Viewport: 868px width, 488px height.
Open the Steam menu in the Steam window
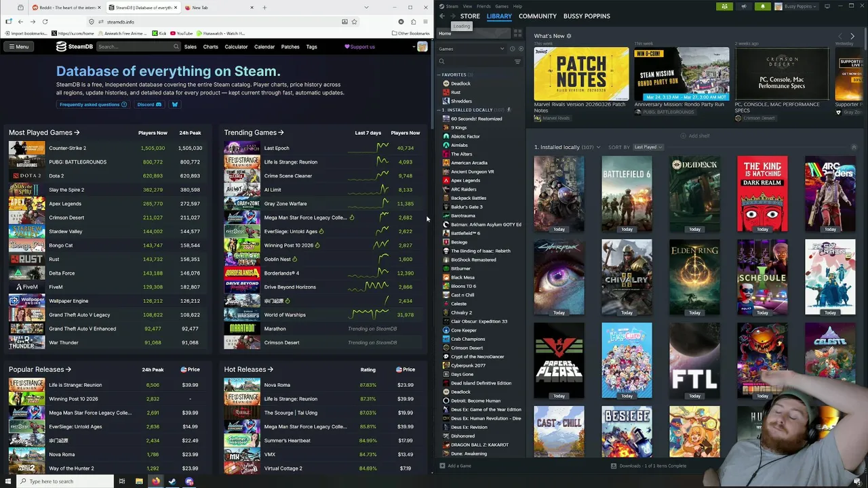(452, 6)
